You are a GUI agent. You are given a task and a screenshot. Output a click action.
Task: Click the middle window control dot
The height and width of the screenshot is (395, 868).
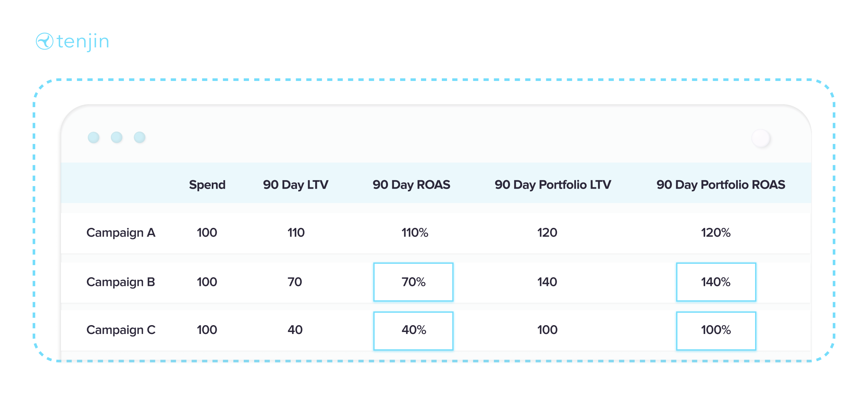116,137
